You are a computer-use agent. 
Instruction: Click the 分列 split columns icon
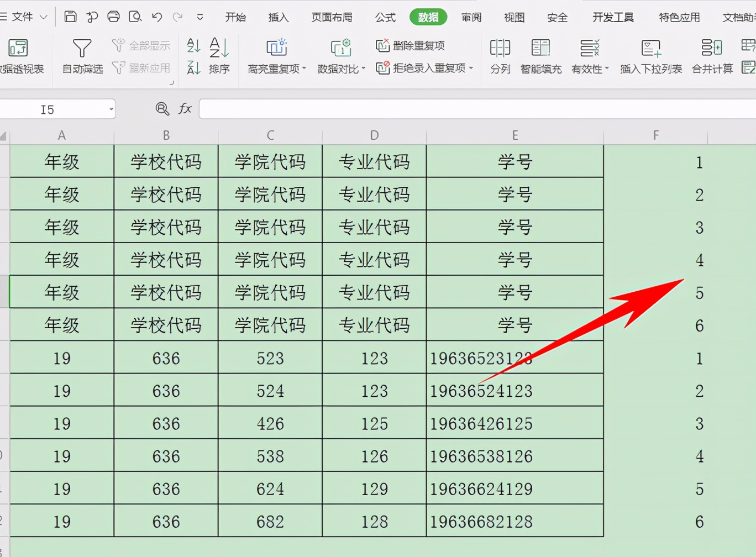tap(500, 49)
